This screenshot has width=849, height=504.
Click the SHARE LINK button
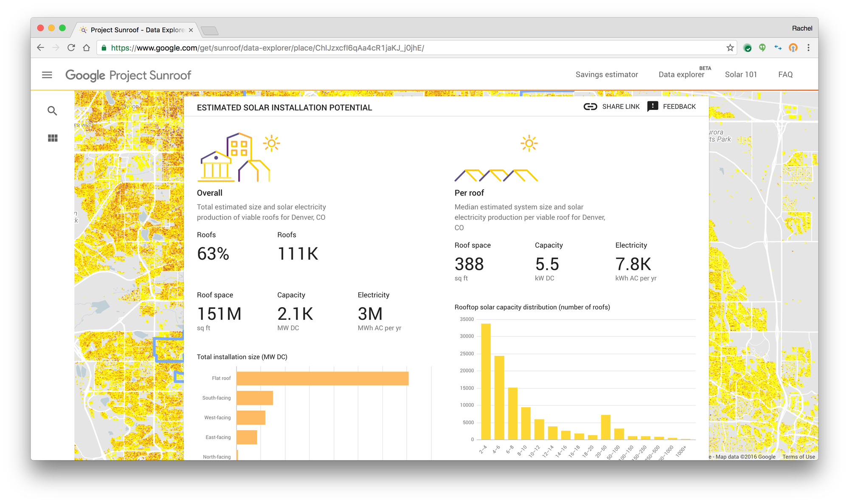[x=612, y=106]
